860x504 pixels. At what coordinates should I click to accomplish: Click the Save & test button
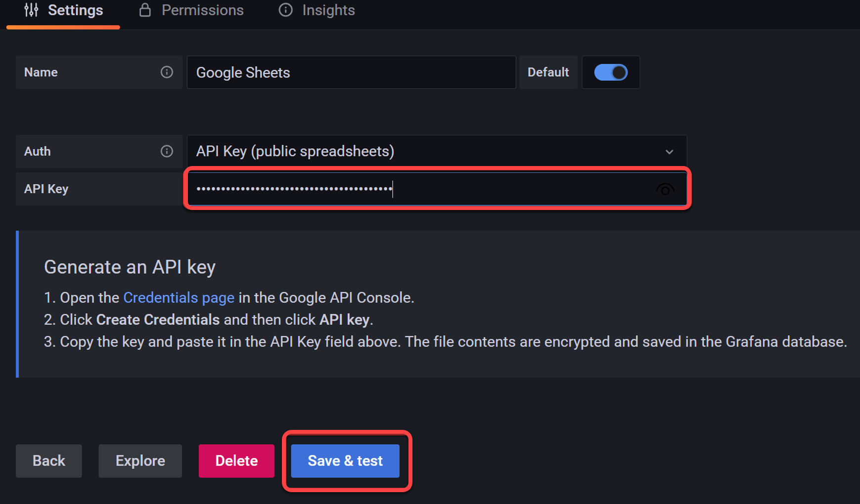(345, 461)
